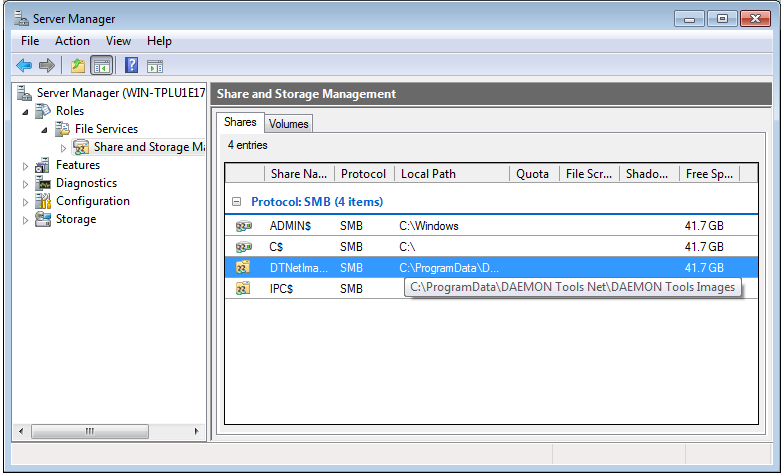Collapse the Protocol: SMB group
Screen dimensions: 783x473
[237, 202]
